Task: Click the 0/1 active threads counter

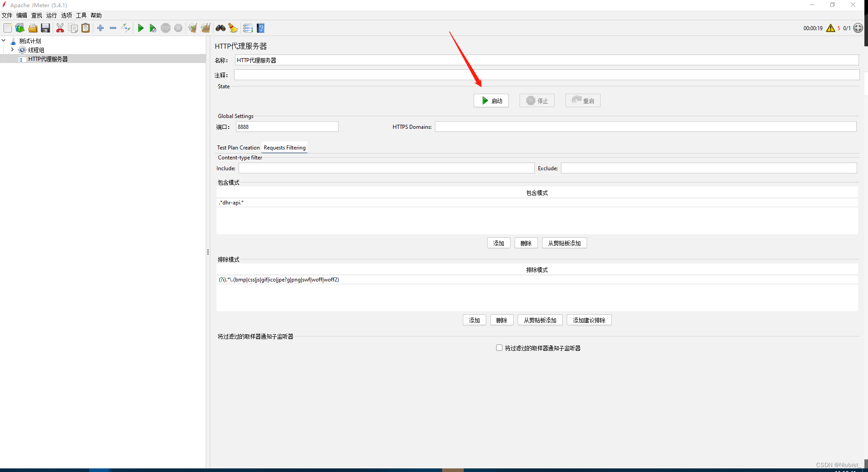Action: point(847,28)
